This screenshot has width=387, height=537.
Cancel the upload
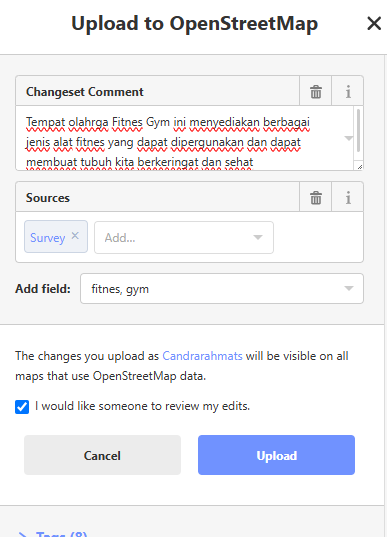tap(102, 455)
